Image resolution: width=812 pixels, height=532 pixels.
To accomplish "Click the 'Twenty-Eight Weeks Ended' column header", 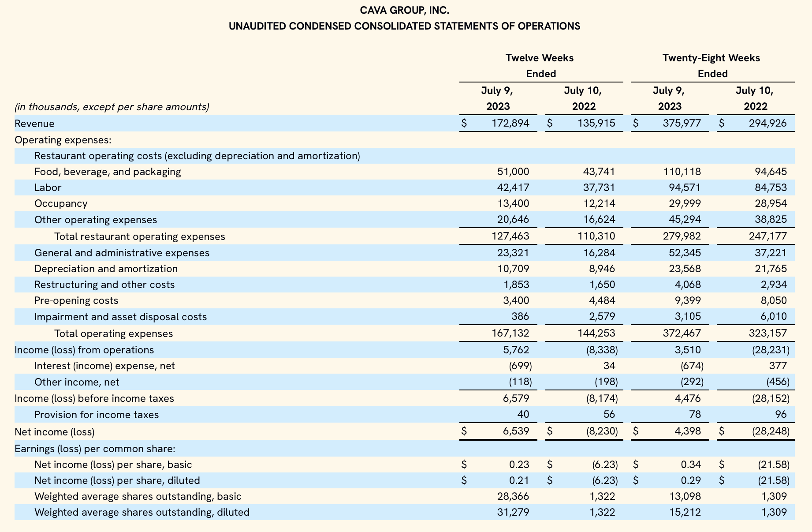I will 712,66.
